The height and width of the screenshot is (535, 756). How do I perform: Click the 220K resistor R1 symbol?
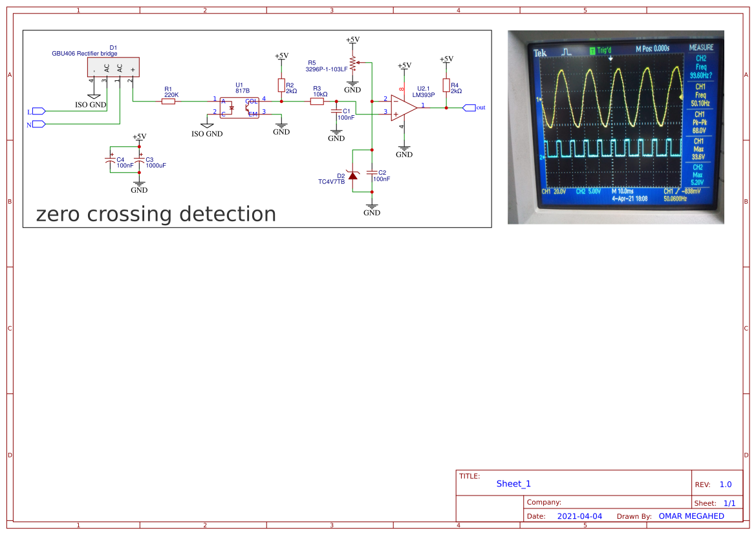169,101
